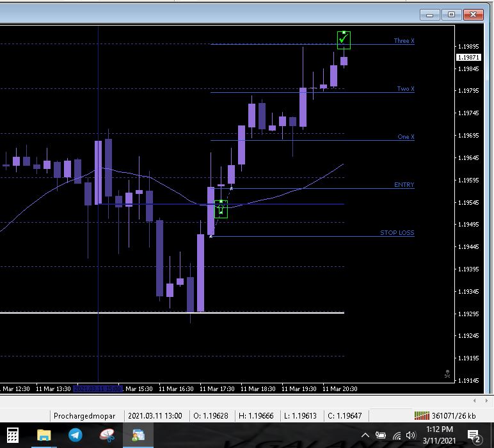
Task: Open File Explorer from the taskbar
Action: point(44,435)
